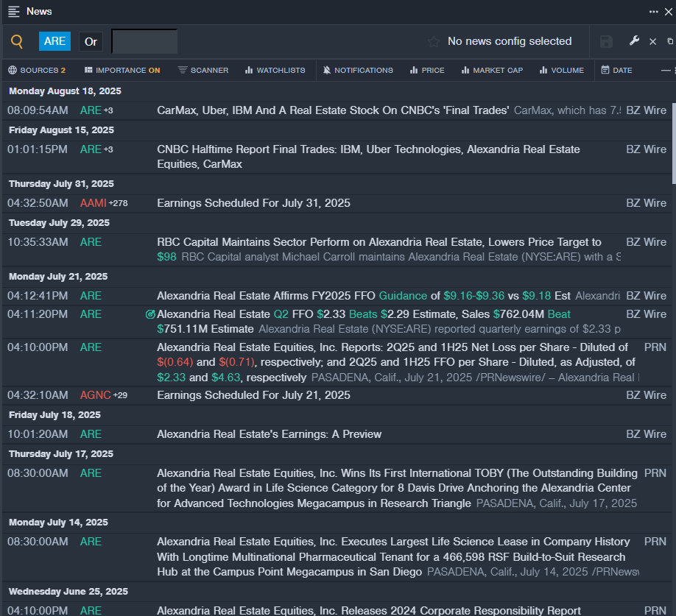This screenshot has height=616, width=676.
Task: Open the CarMax, Uber, IBM 'Final Trades' headline
Action: coord(333,110)
